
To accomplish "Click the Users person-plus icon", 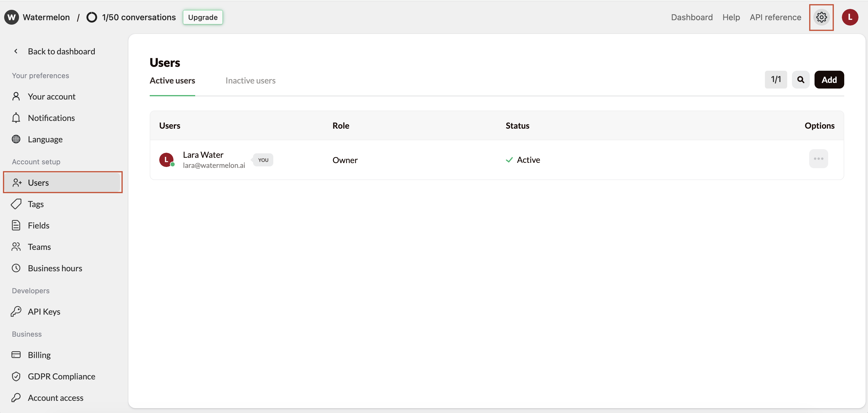I will (17, 182).
